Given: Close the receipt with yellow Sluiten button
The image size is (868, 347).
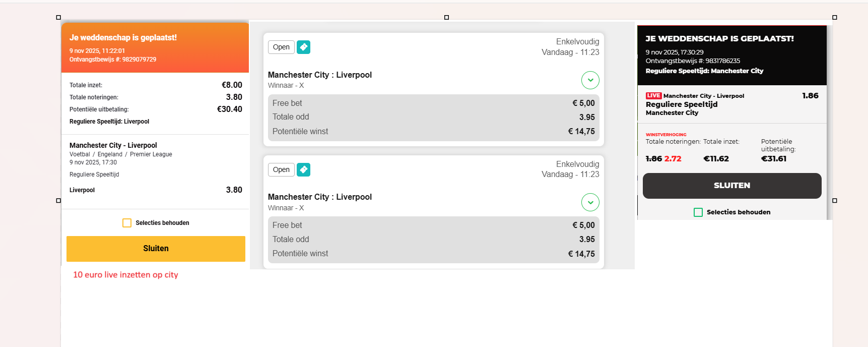Looking at the screenshot, I should [x=156, y=249].
